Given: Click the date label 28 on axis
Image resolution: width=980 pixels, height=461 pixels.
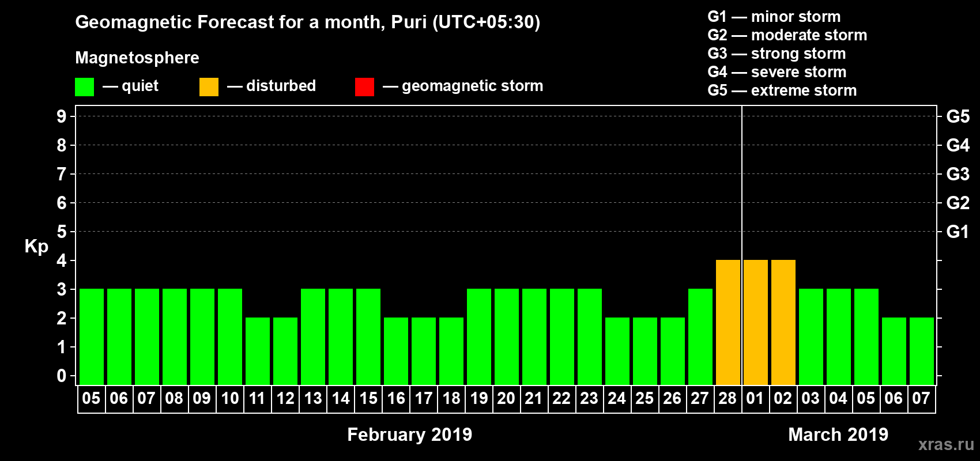Looking at the screenshot, I should coord(728,398).
